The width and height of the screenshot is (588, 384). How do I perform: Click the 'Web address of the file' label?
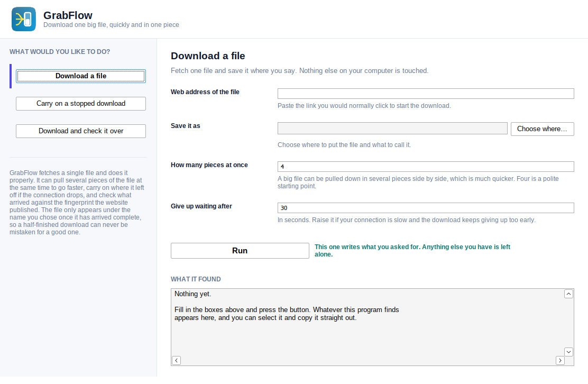pyautogui.click(x=205, y=92)
